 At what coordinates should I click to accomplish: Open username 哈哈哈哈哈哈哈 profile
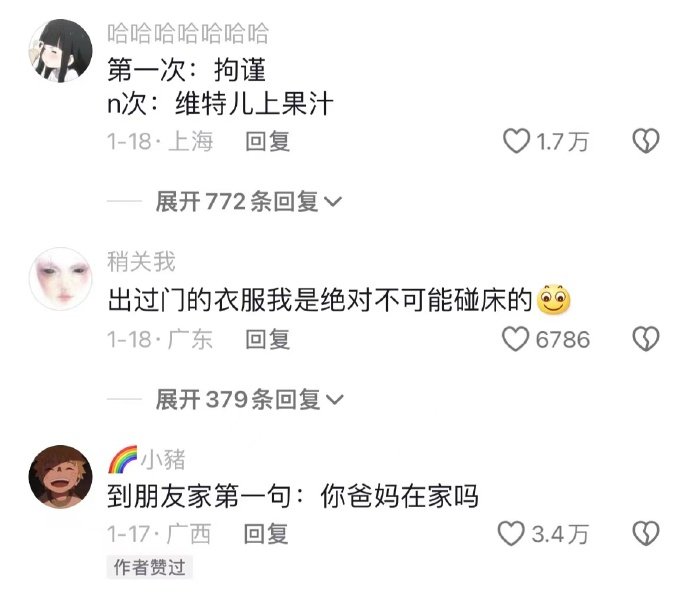point(188,33)
